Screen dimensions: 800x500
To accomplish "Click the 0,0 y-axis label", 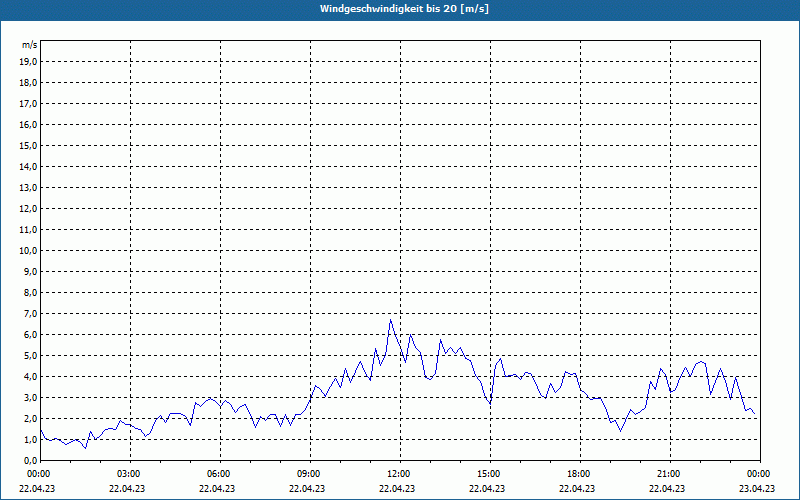I will coord(30,460).
